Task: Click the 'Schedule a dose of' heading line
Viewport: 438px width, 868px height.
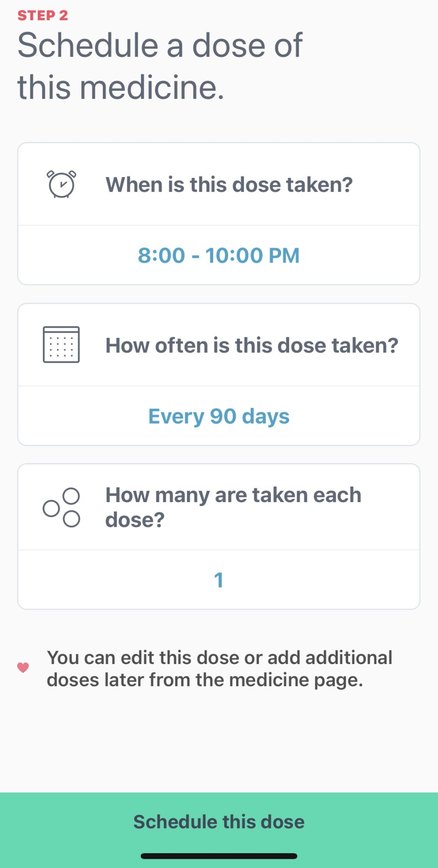Action: coord(160,45)
